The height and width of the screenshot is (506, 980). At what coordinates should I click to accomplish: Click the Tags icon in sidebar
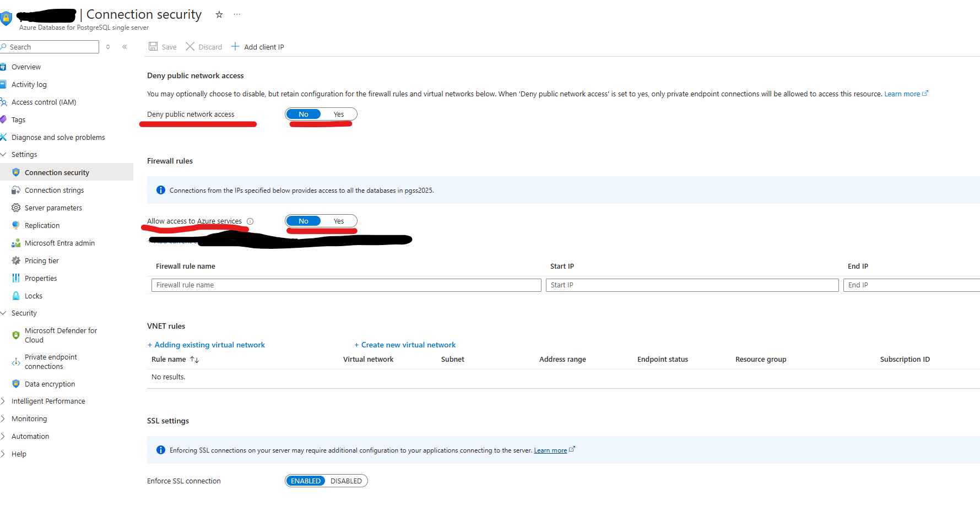[3, 119]
